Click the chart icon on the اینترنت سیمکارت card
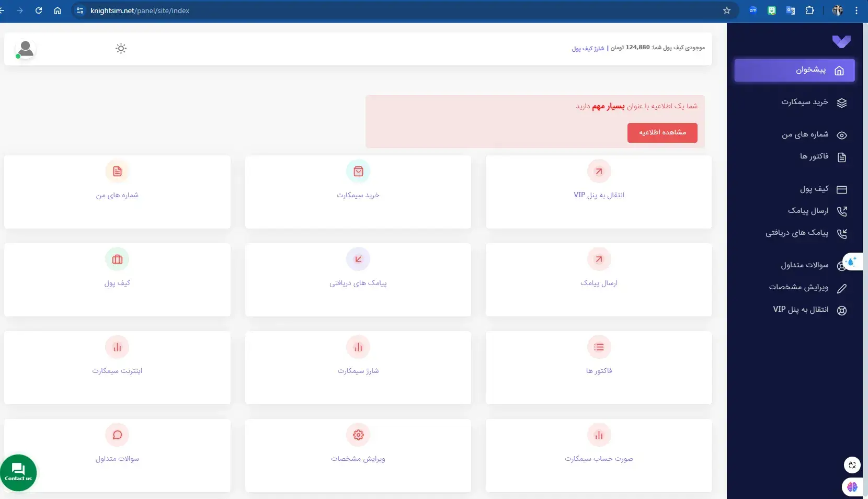The height and width of the screenshot is (499, 868). click(x=117, y=347)
